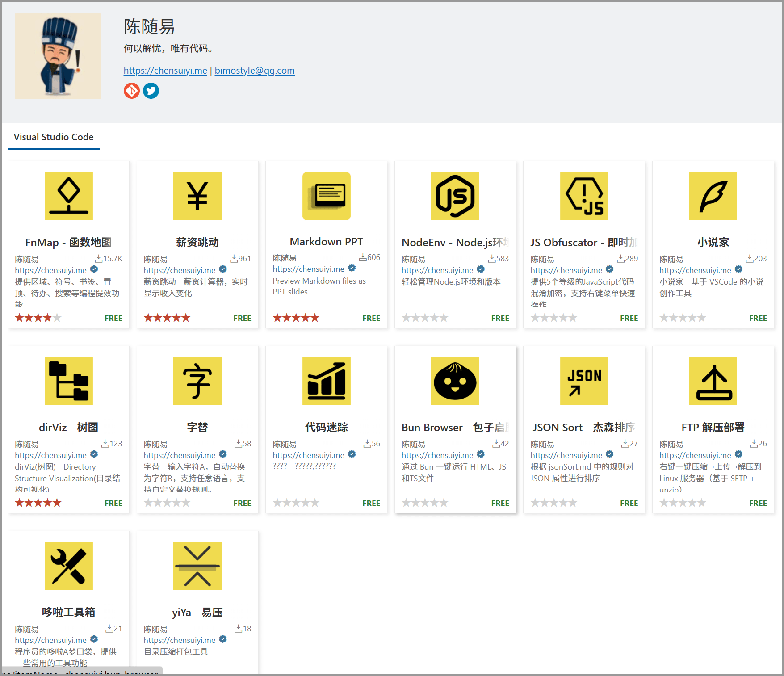784x676 pixels.
Task: Open the https://chensuiyi.me link in the header
Action: click(165, 71)
